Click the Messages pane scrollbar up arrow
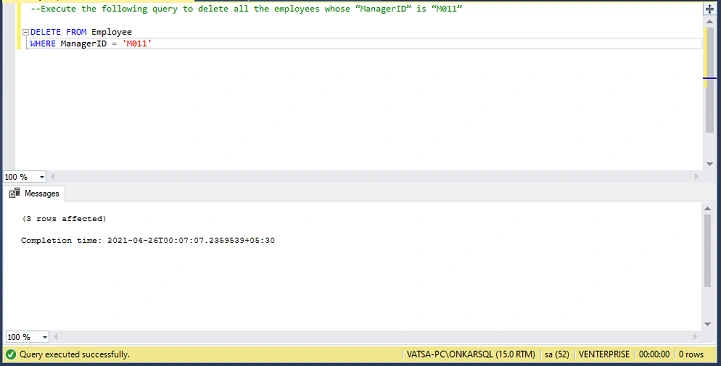 pos(708,209)
